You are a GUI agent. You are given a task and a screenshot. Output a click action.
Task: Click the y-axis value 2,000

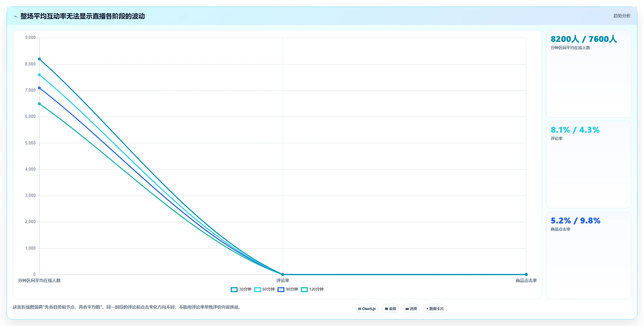coord(30,222)
